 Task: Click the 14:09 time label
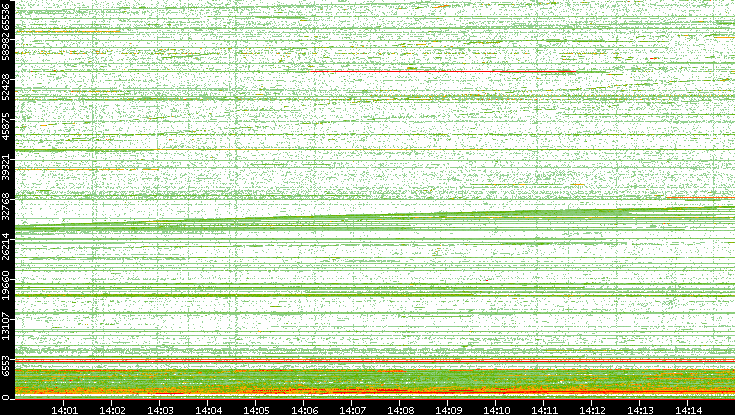(449, 409)
